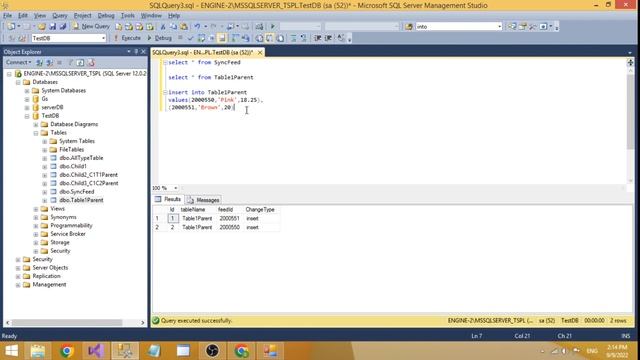
Task: Open the File menu
Action: pyautogui.click(x=7, y=16)
